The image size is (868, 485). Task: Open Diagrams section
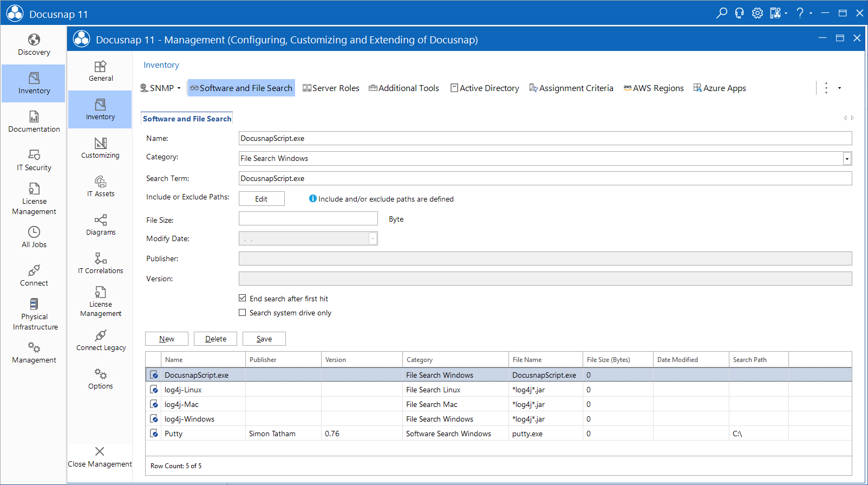tap(100, 225)
